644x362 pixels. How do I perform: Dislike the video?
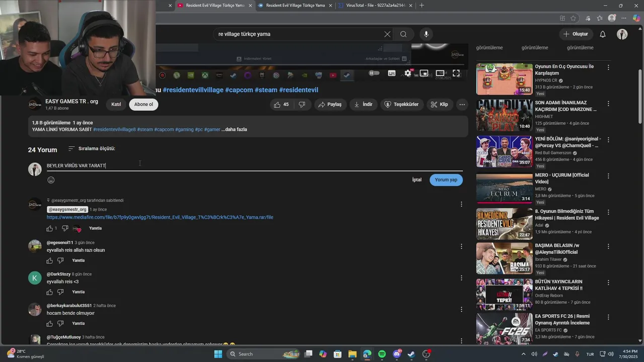[302, 105]
